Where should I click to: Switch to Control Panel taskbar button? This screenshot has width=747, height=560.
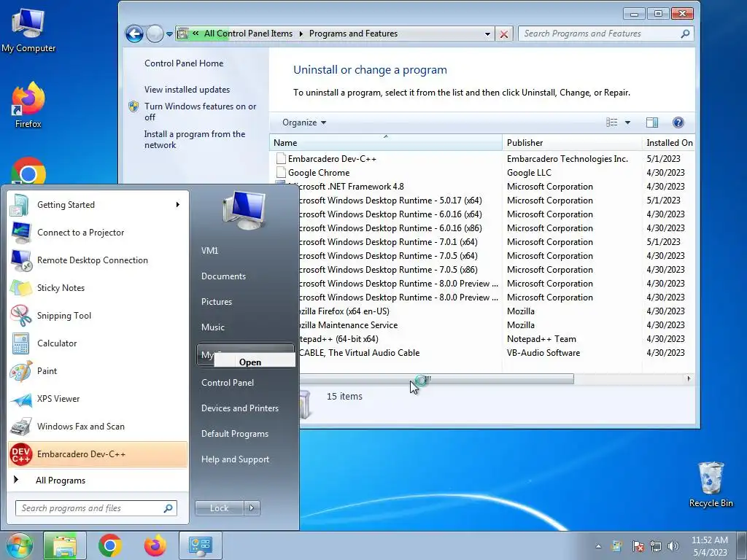point(200,545)
